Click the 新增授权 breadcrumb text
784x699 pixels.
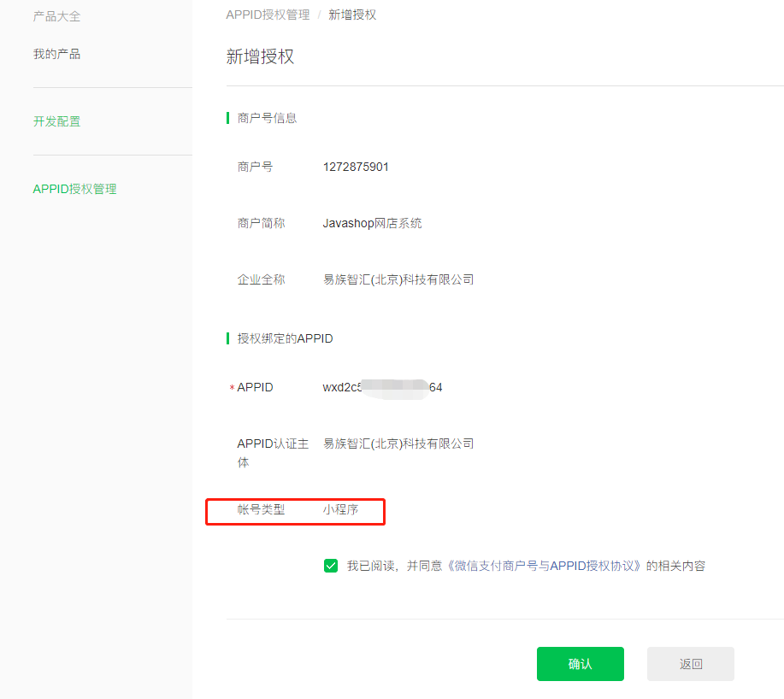352,15
